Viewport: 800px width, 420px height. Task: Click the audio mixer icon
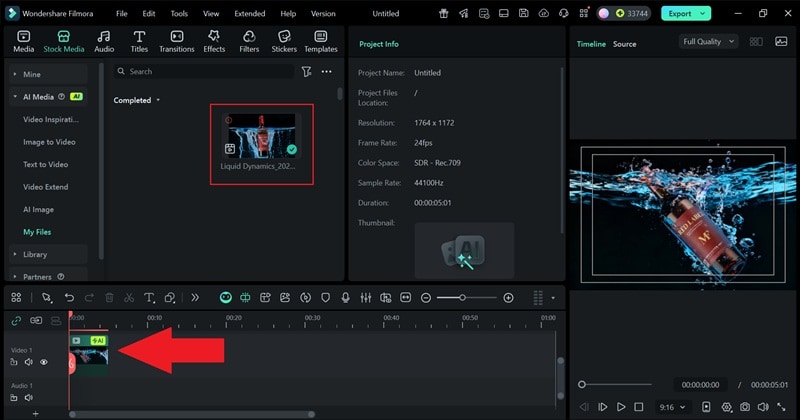[366, 298]
